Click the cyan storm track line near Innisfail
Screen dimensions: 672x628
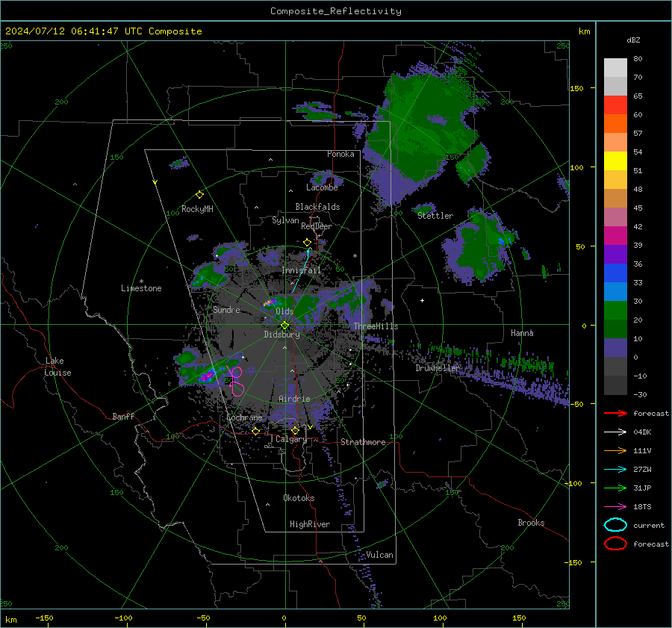point(300,272)
